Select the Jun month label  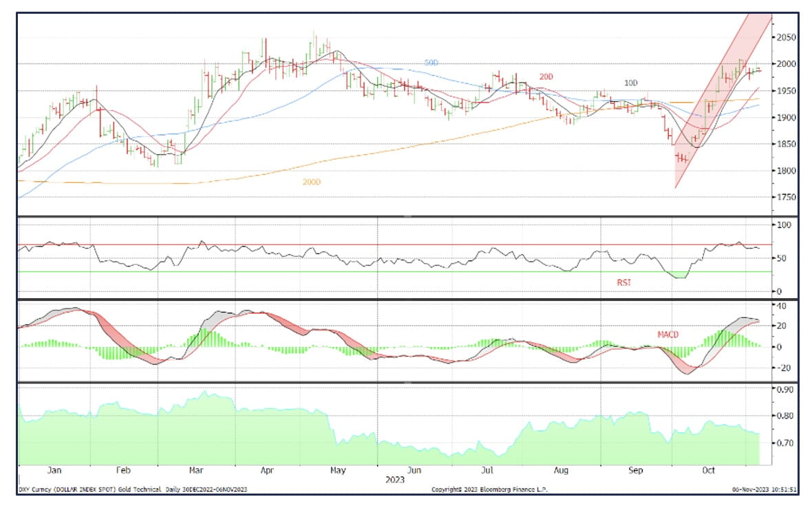point(414,470)
